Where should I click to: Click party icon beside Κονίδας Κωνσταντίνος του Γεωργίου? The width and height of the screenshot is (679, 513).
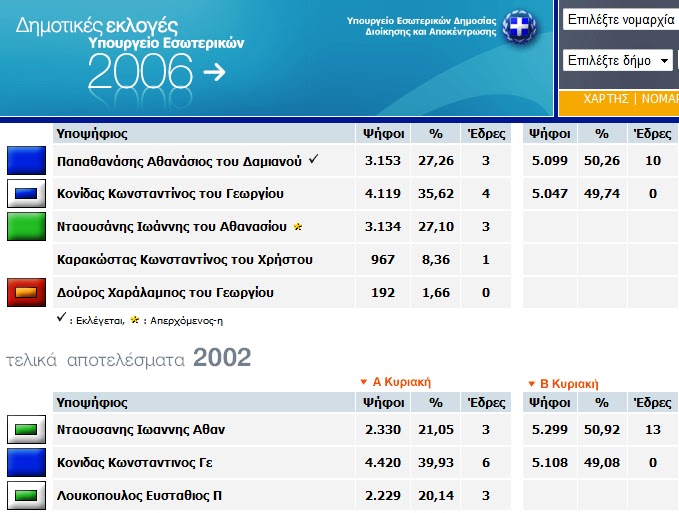coord(26,194)
